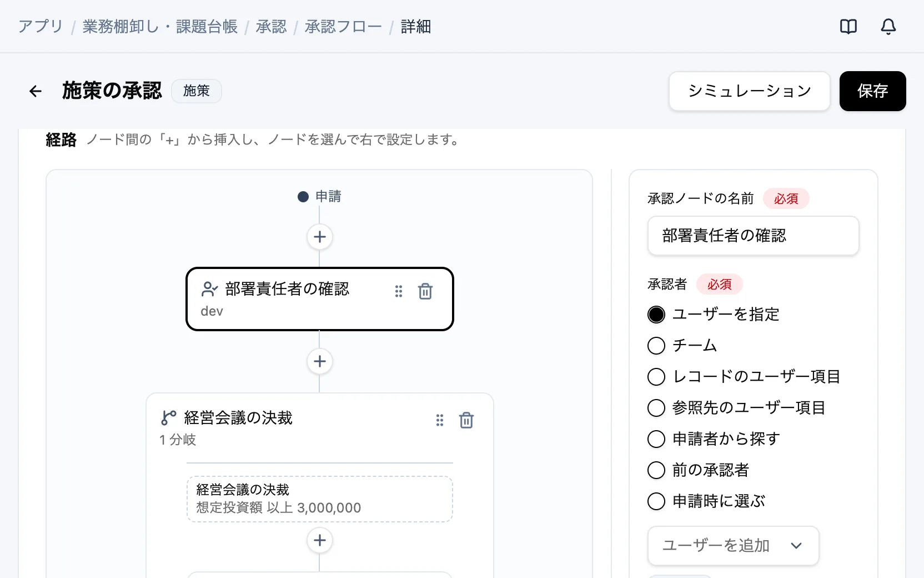This screenshot has height=578, width=924.
Task: Navigate to 承認 breadcrumb
Action: pos(271,27)
